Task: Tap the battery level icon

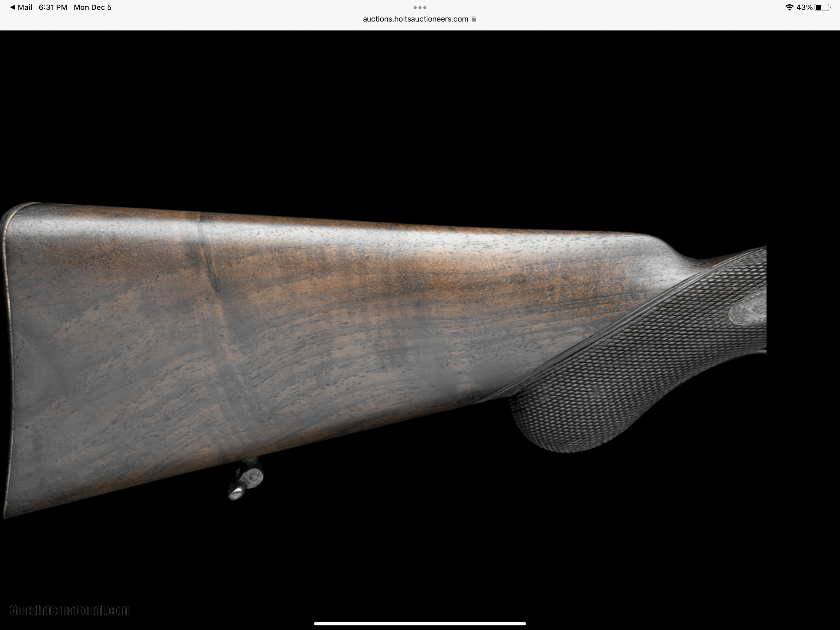Action: [x=822, y=7]
